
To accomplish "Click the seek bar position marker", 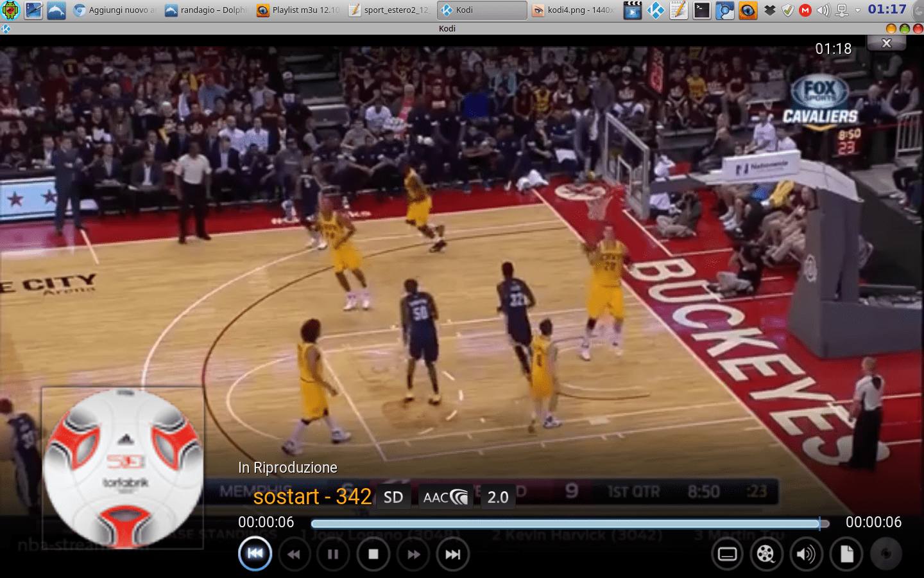I will [x=819, y=523].
